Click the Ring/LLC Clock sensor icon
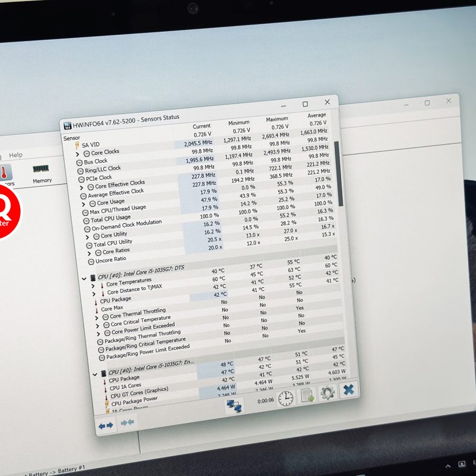The height and width of the screenshot is (476, 476). click(80, 171)
